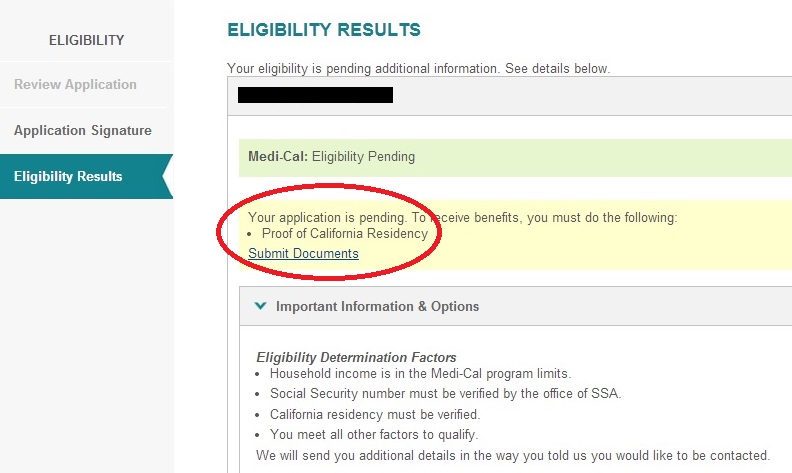
Task: Open the Submit Documents link
Action: click(303, 254)
